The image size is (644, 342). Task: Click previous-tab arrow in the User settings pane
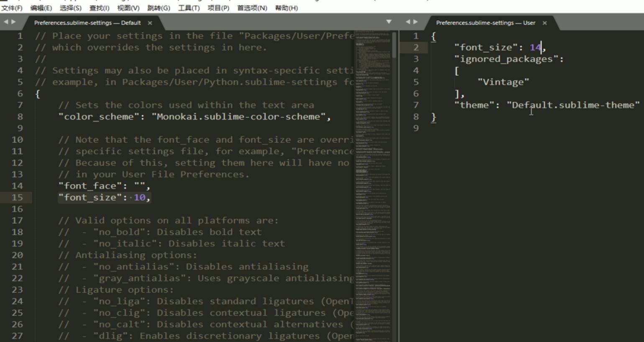(x=408, y=22)
